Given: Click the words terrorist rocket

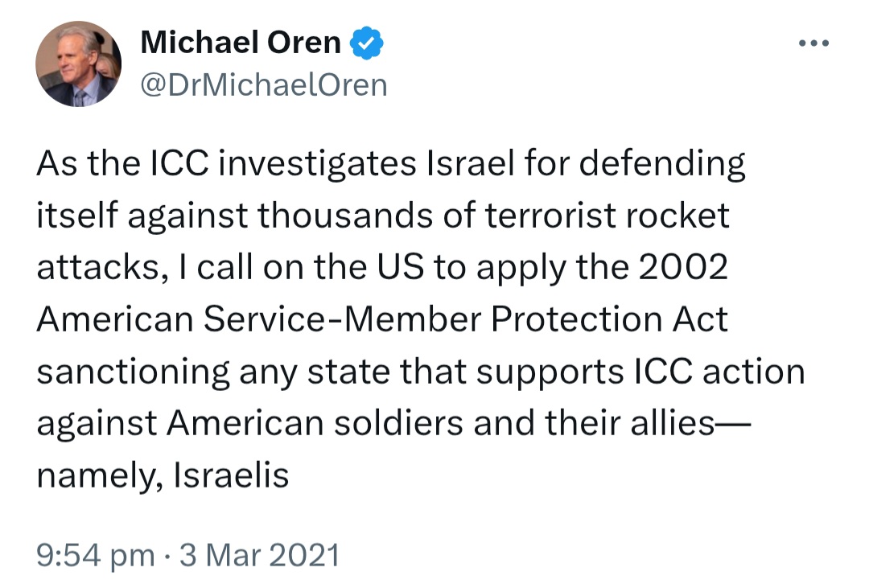Looking at the screenshot, I should (607, 215).
